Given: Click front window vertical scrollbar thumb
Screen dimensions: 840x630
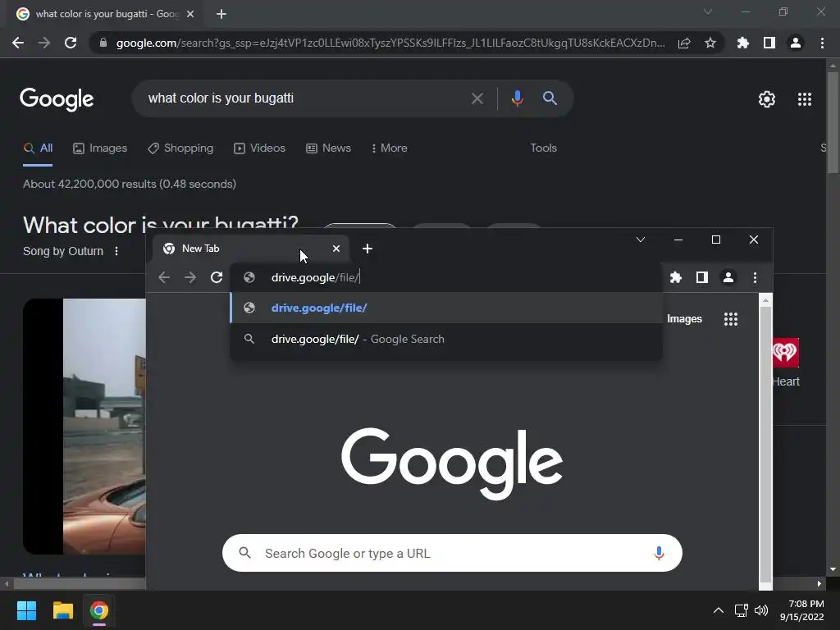Looking at the screenshot, I should pyautogui.click(x=765, y=444).
